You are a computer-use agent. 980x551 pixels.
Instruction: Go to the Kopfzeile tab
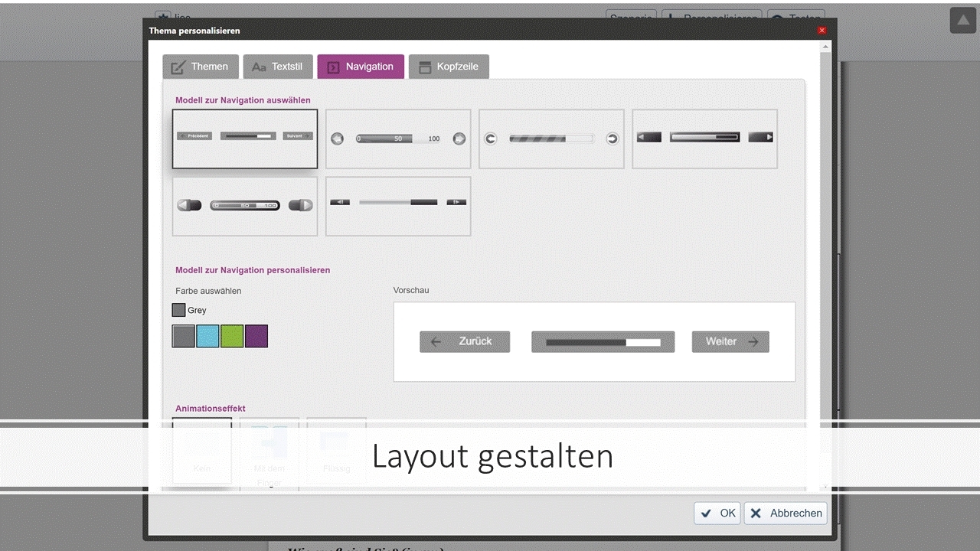449,67
